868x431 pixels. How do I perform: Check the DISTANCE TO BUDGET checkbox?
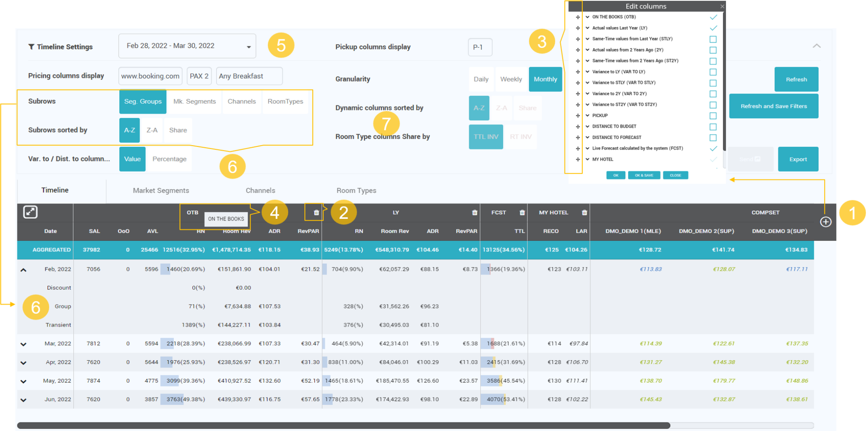tap(713, 127)
